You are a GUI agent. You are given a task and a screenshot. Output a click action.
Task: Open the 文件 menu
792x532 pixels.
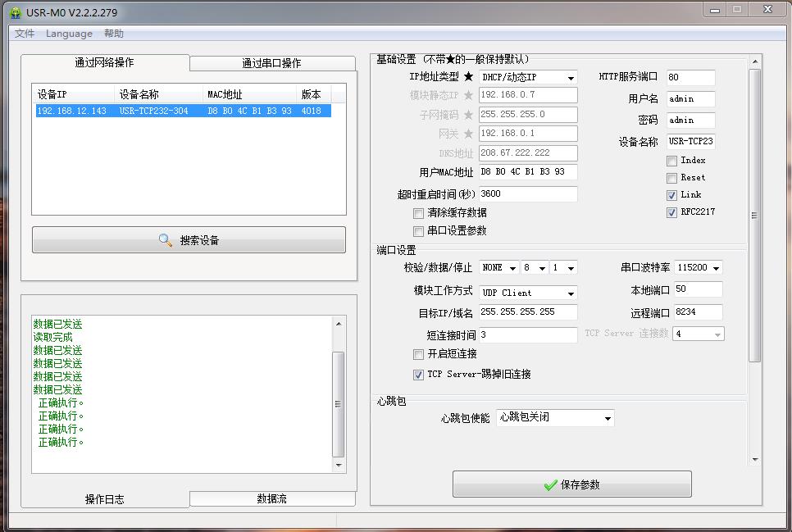click(x=25, y=34)
